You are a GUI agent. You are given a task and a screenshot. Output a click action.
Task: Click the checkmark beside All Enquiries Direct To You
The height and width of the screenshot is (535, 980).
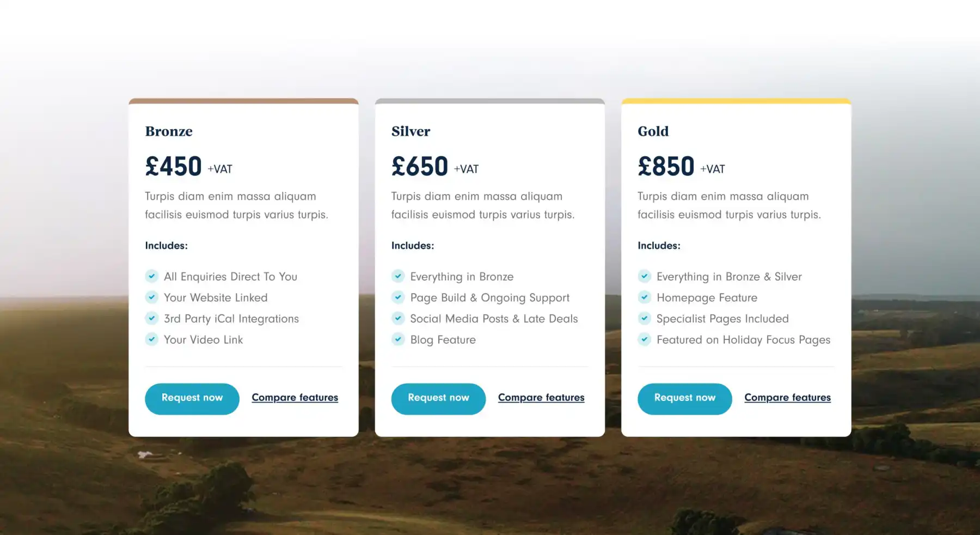pyautogui.click(x=151, y=276)
